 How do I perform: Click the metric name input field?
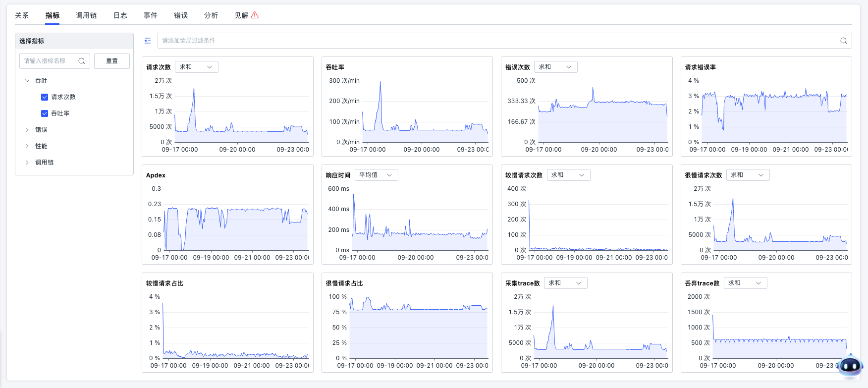pyautogui.click(x=50, y=61)
